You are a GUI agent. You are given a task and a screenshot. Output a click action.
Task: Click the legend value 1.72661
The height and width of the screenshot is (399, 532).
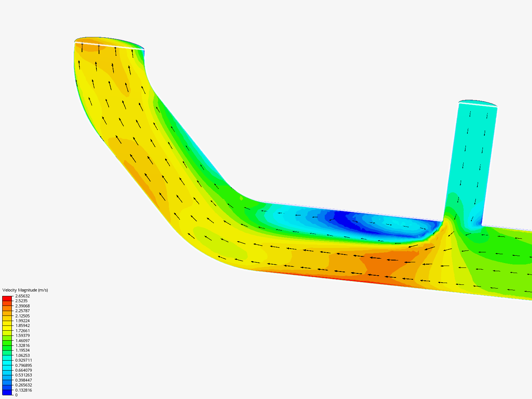click(23, 331)
